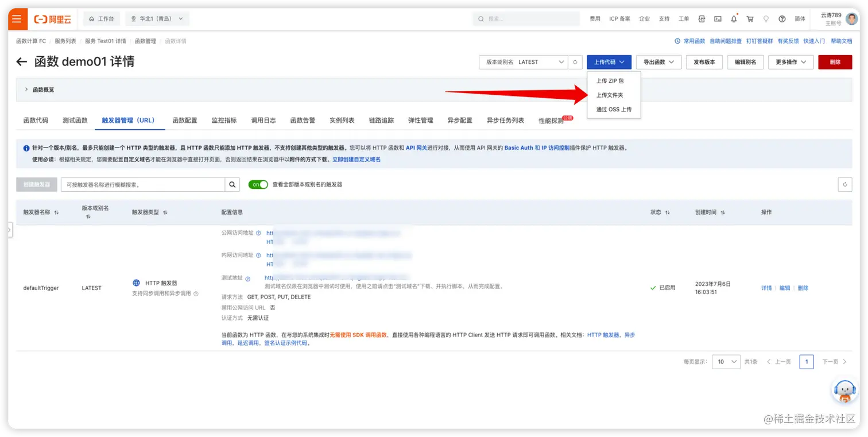This screenshot has height=437, width=868.
Task: Click the 下一页 pagination control
Action: tap(834, 362)
